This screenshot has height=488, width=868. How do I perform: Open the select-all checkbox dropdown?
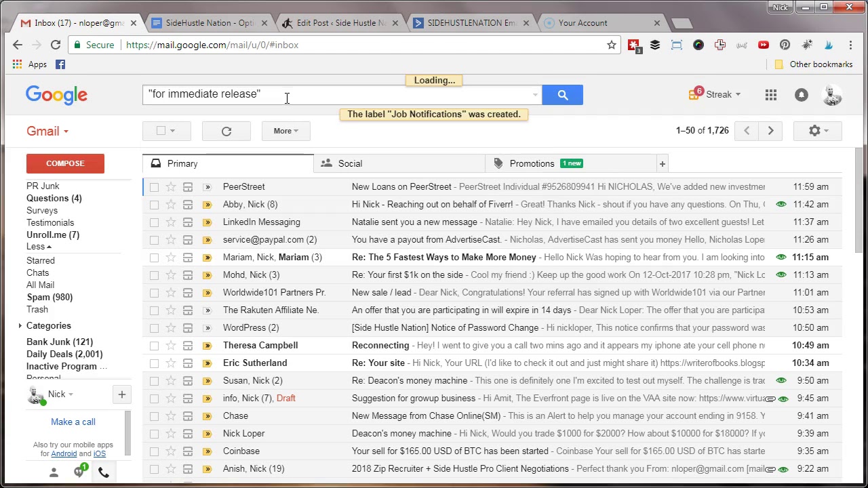pyautogui.click(x=172, y=131)
